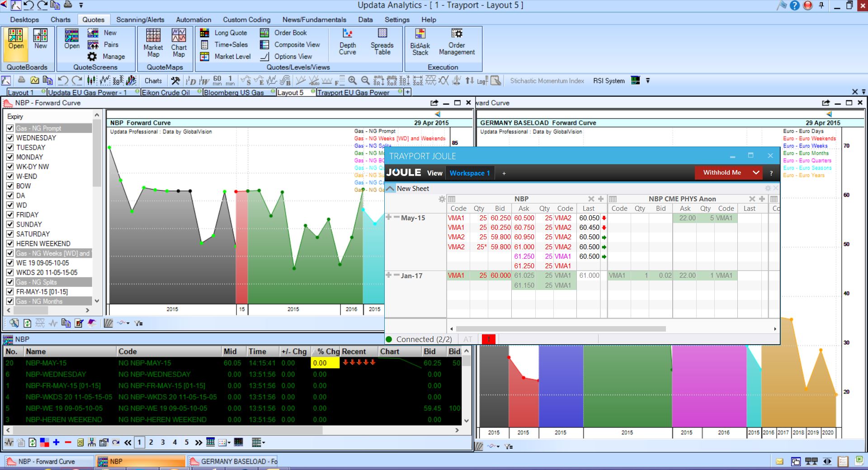Click the gear icon beside NBP sheet header
This screenshot has width=868, height=470.
442,199
